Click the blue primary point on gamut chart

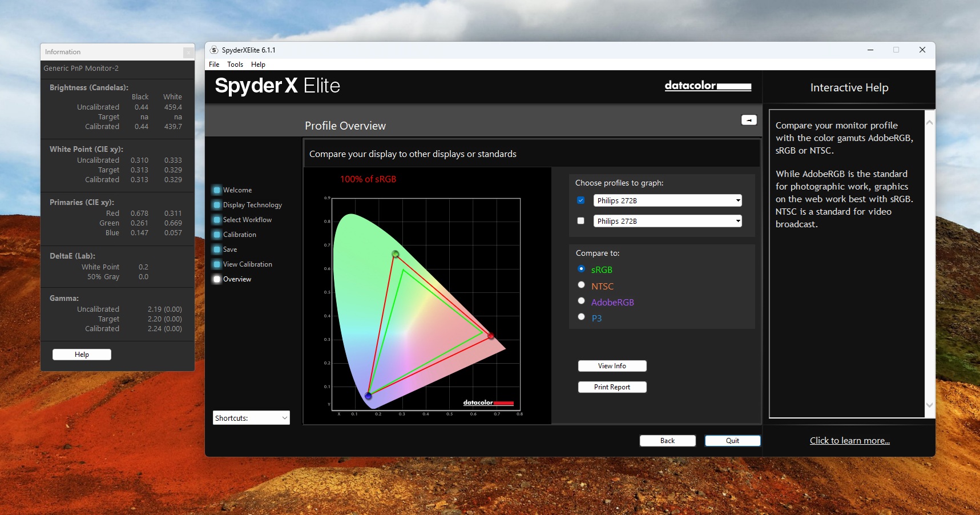coord(368,396)
